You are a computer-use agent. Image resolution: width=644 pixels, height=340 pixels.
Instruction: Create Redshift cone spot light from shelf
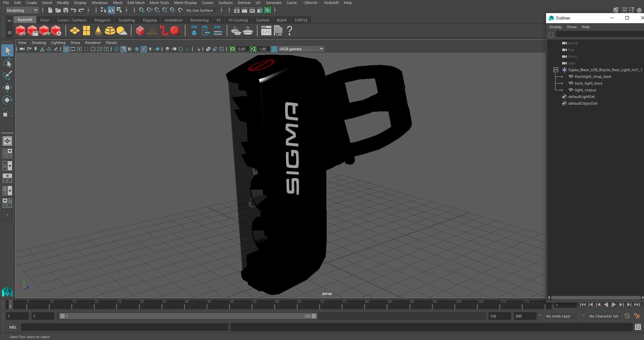tap(98, 31)
